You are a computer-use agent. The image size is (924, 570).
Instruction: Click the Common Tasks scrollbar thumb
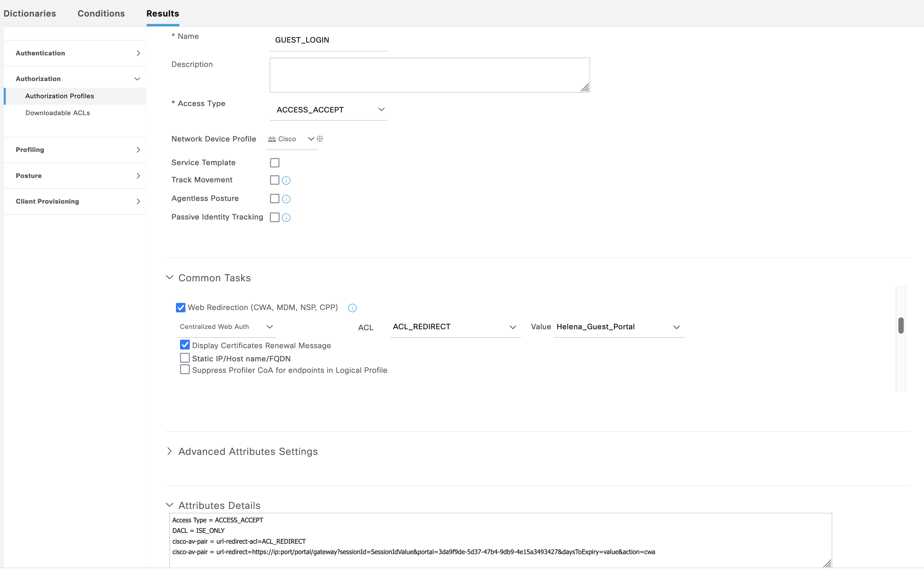pos(901,325)
